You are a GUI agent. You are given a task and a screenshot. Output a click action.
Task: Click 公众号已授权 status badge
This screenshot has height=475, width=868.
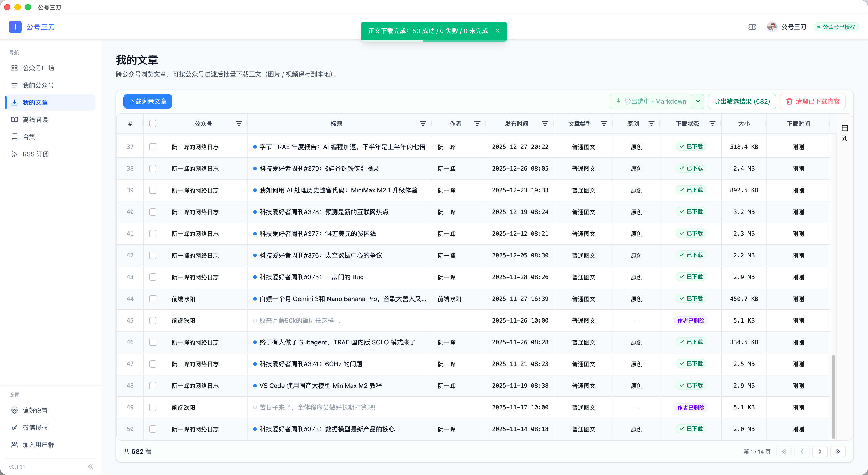coord(836,27)
